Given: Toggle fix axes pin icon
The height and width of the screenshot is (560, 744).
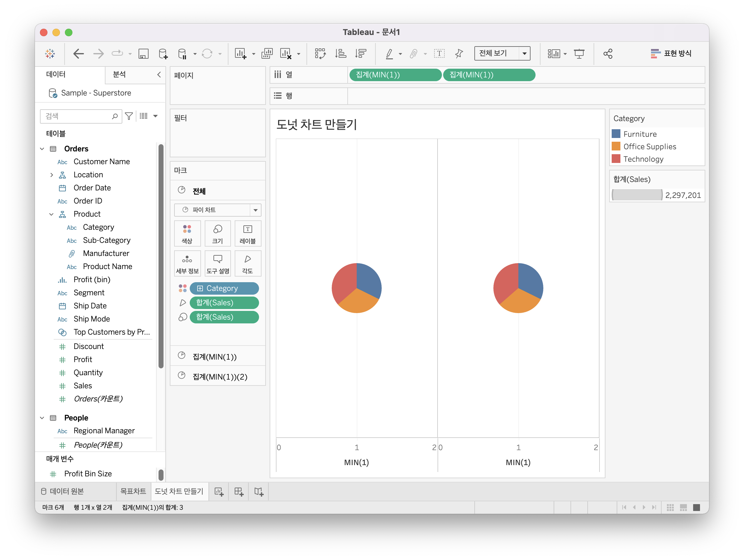Looking at the screenshot, I should pyautogui.click(x=459, y=53).
